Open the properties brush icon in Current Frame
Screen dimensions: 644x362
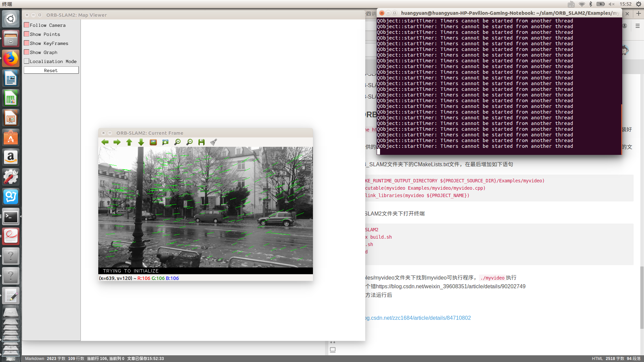214,142
